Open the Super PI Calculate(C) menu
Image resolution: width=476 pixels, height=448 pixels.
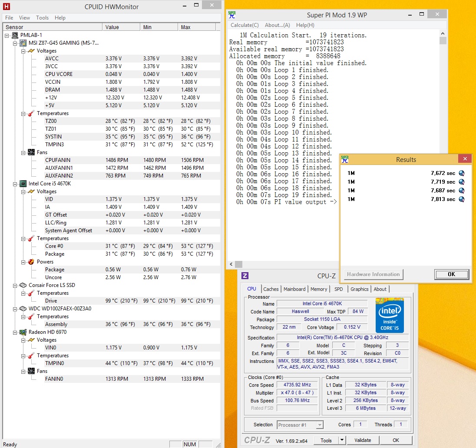pos(245,25)
